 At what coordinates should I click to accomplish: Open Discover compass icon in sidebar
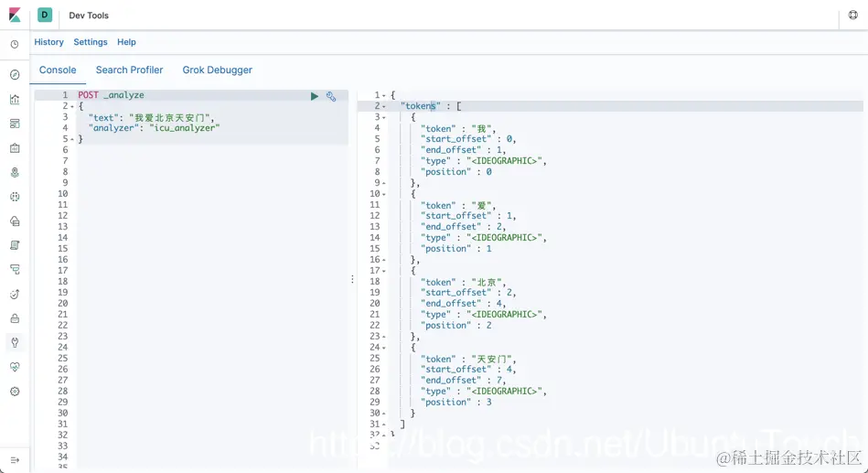pos(15,75)
